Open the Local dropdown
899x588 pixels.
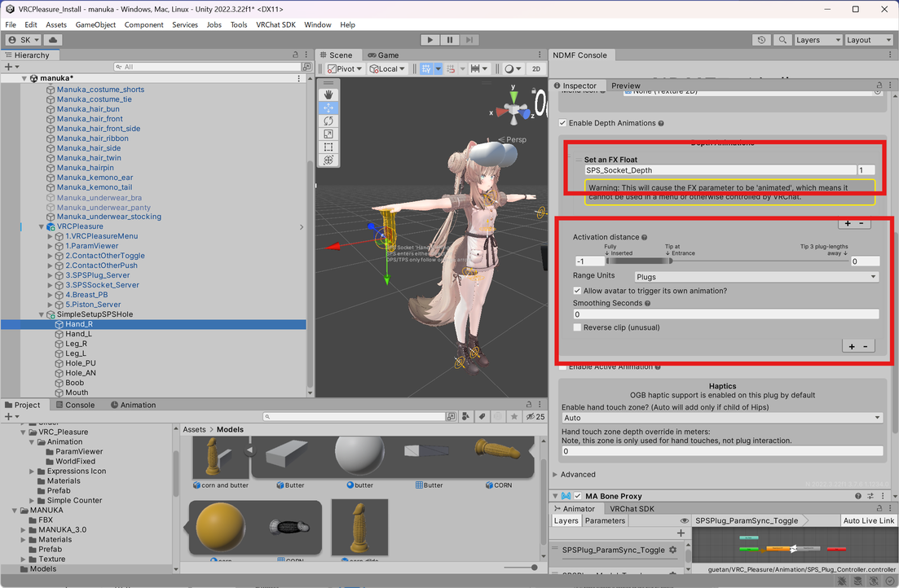[x=388, y=68]
